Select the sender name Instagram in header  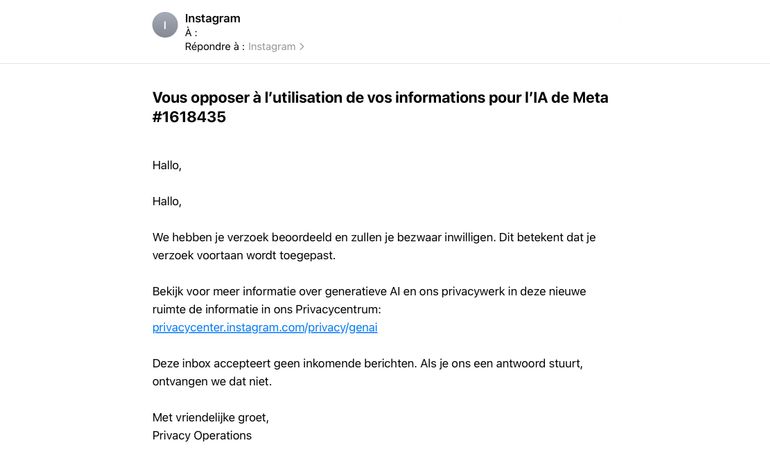tap(212, 18)
